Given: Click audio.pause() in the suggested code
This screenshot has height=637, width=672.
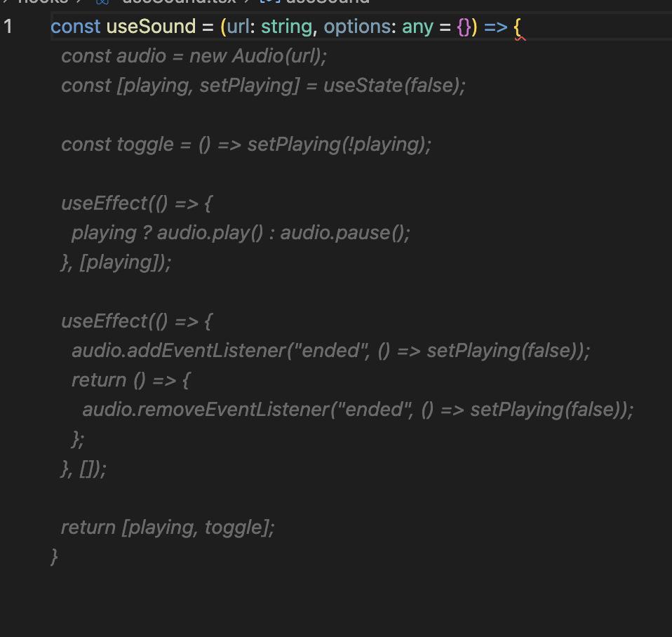Looking at the screenshot, I should [x=344, y=233].
